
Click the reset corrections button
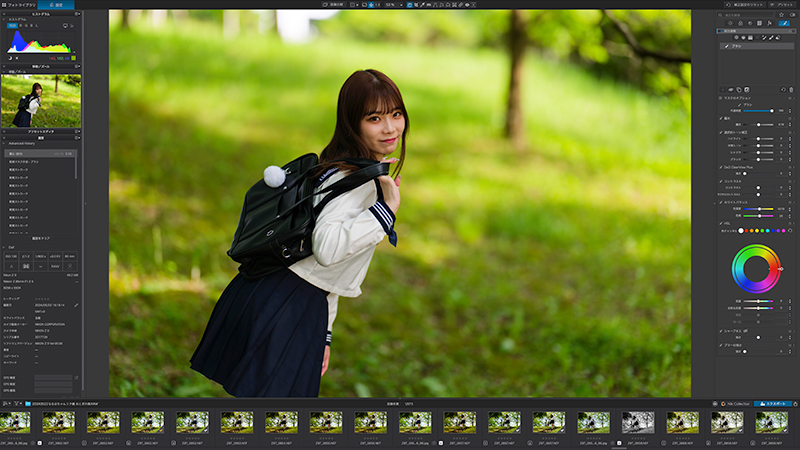(x=744, y=5)
